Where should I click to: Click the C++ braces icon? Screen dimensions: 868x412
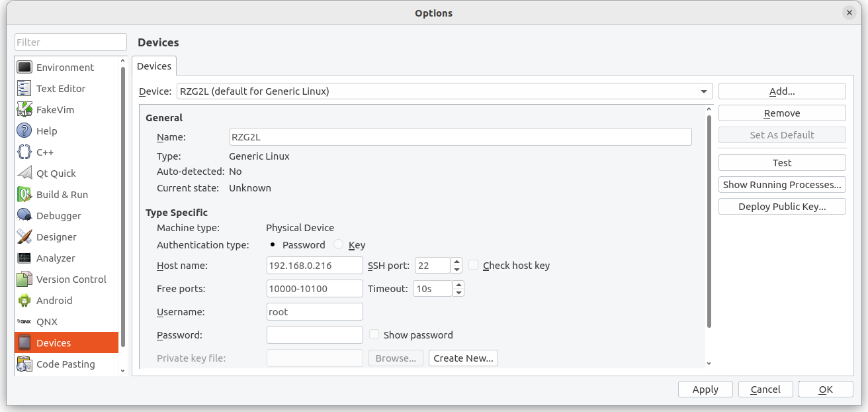click(x=24, y=152)
